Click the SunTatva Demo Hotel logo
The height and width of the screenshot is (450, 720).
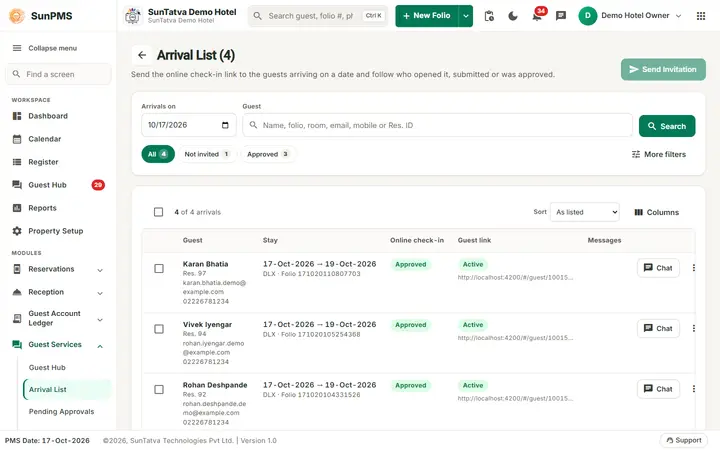[133, 16]
